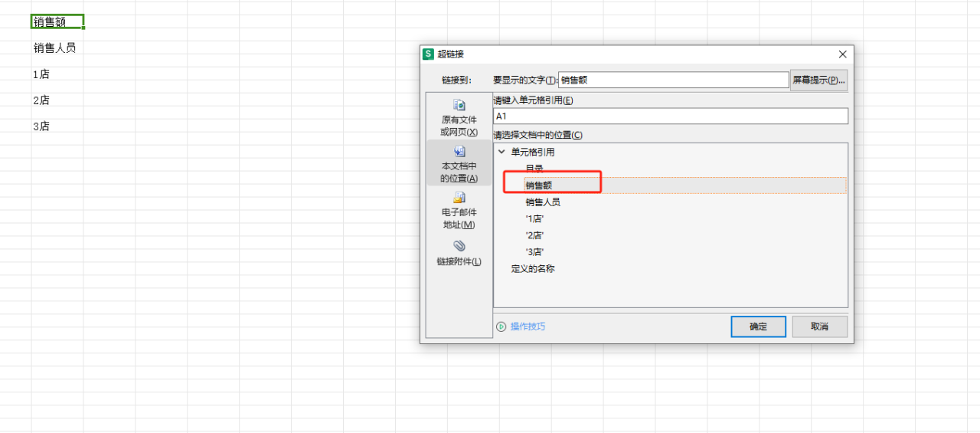Image resolution: width=980 pixels, height=433 pixels.
Task: Select the 1店 cell in the sheet
Action: pyautogui.click(x=57, y=74)
